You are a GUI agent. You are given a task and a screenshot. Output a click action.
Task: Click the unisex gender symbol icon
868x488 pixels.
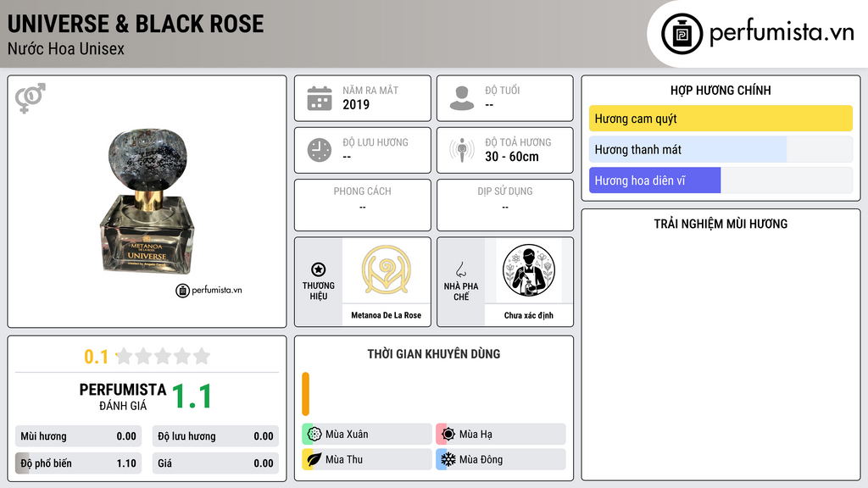pyautogui.click(x=30, y=98)
